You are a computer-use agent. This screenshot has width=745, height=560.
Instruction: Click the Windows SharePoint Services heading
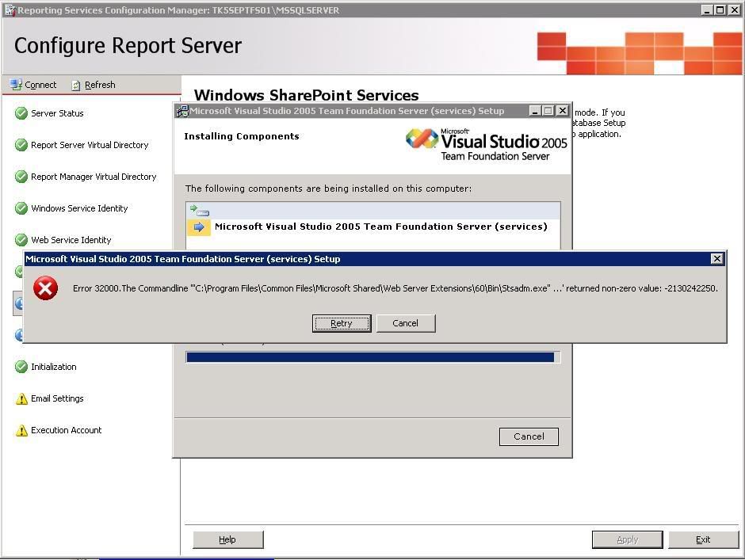(307, 95)
